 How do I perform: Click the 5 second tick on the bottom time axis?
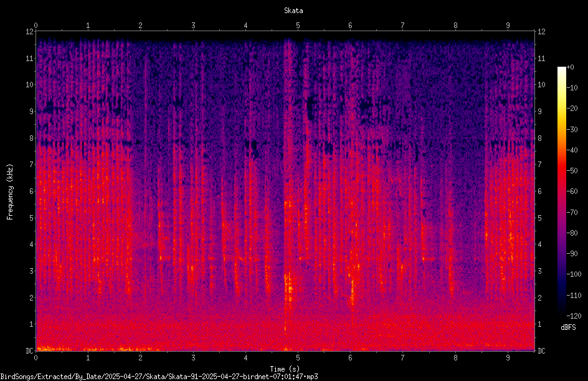point(298,358)
